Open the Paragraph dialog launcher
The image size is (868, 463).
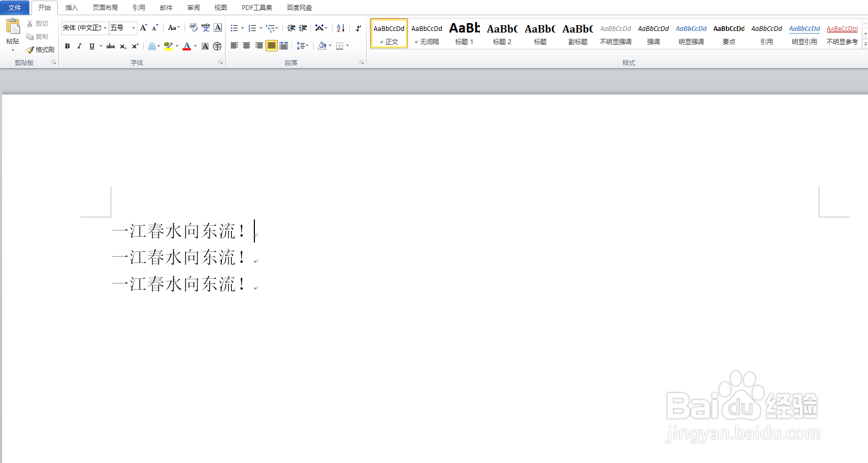361,62
